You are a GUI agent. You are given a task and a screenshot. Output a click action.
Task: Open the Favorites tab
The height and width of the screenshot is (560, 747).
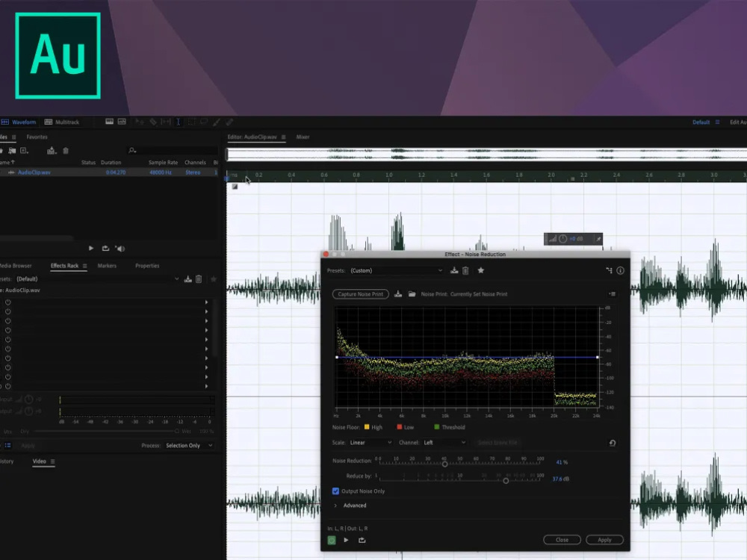pos(37,137)
